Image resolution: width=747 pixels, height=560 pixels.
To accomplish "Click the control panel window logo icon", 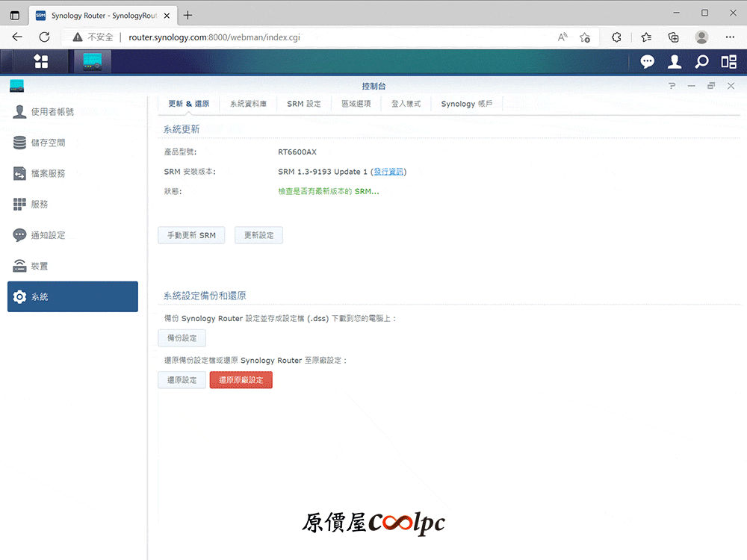I will (x=16, y=86).
